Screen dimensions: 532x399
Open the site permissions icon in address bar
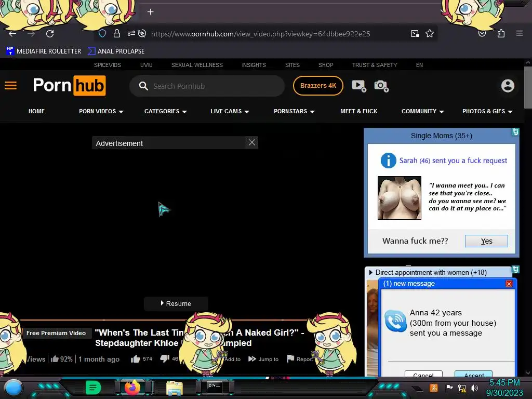(131, 33)
